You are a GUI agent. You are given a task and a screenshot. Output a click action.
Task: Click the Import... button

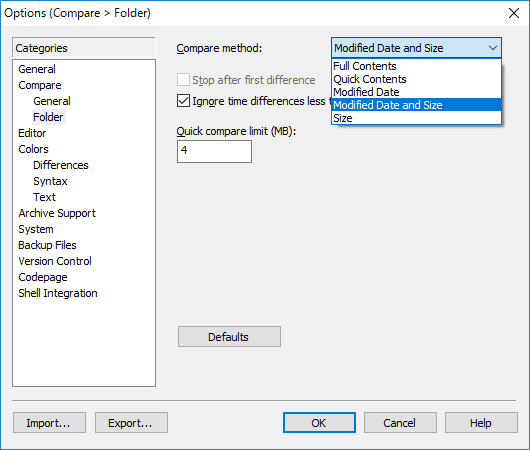[x=49, y=423]
